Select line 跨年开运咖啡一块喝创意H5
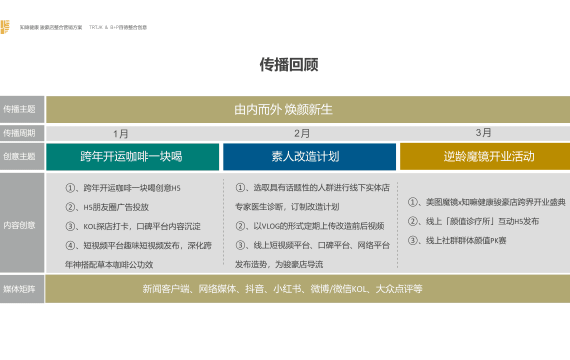570x360 pixels. click(123, 188)
